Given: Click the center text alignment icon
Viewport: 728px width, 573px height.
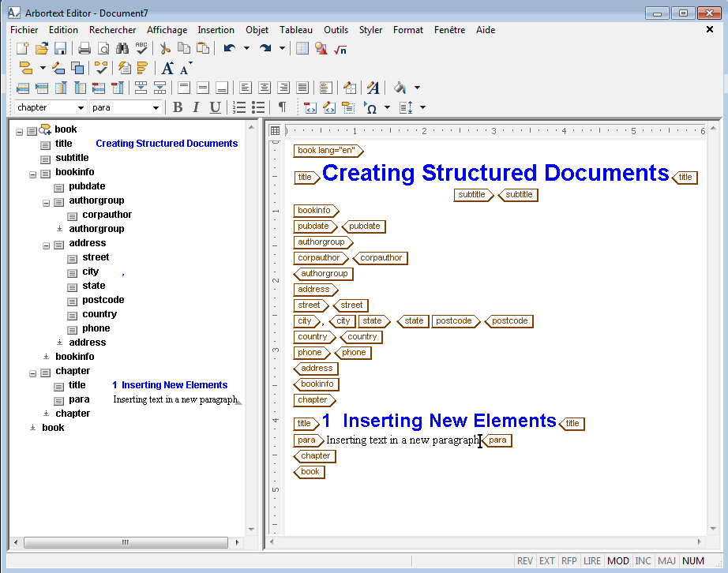Looking at the screenshot, I should (265, 88).
